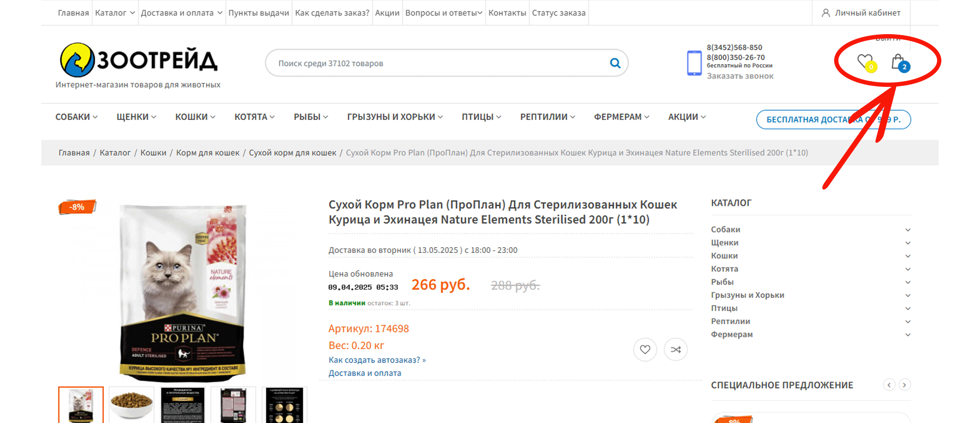Open the Статус заказа menu item

click(558, 13)
